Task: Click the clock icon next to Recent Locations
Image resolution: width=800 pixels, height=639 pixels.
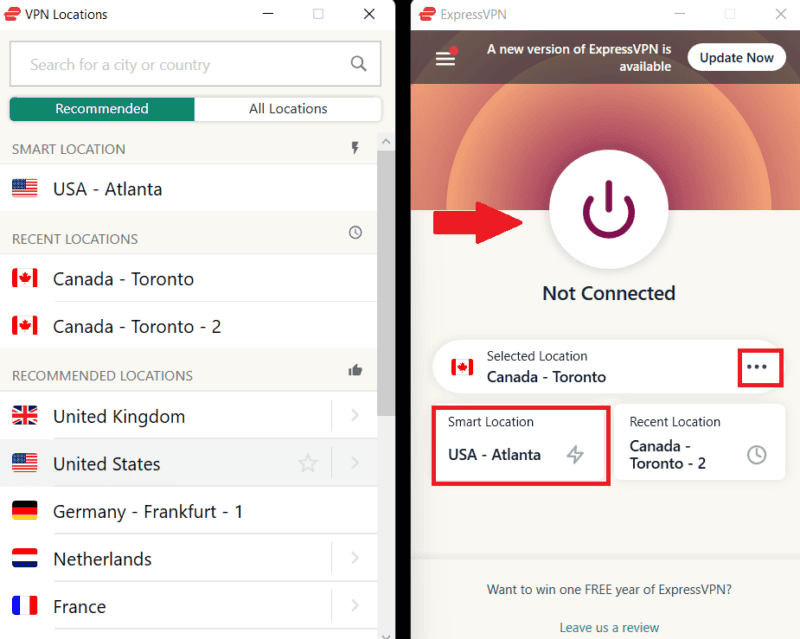Action: click(x=355, y=232)
